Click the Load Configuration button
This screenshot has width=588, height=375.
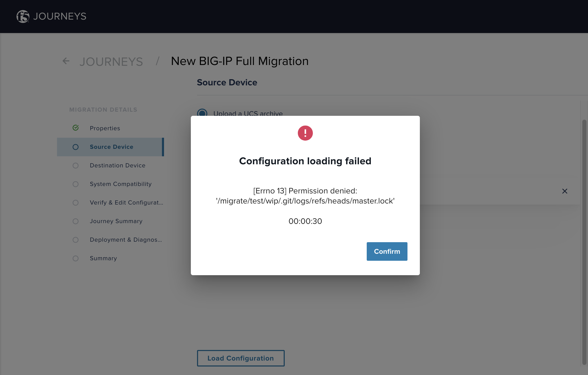coord(241,358)
